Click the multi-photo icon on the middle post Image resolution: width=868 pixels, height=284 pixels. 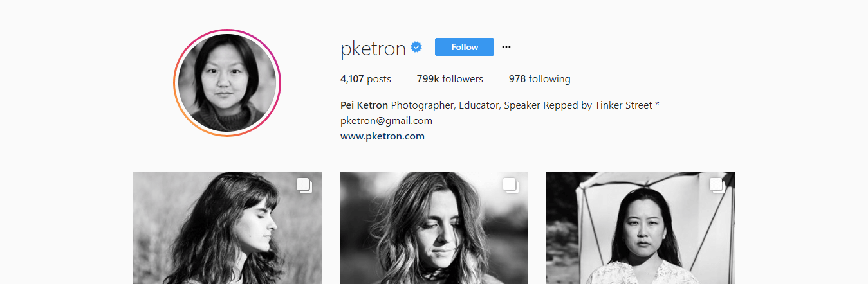511,186
